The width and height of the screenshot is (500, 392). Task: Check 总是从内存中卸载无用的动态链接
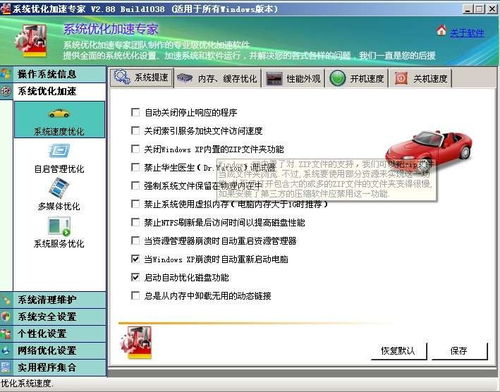click(x=135, y=296)
